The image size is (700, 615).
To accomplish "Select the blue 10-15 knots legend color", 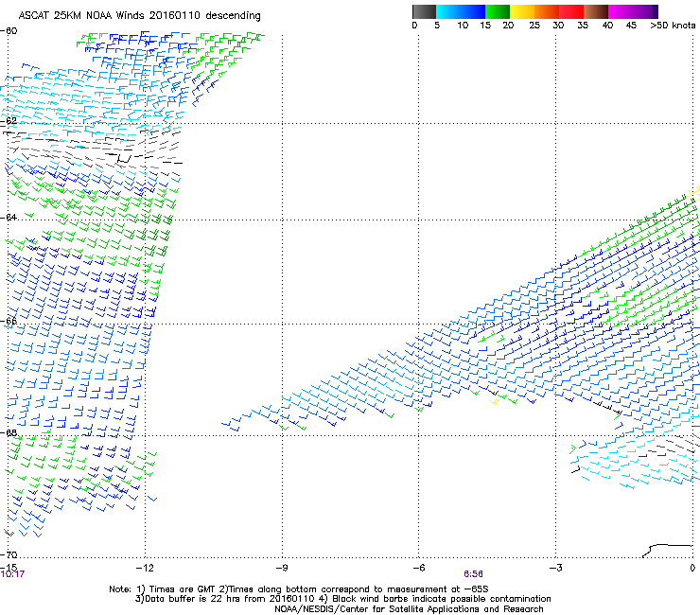I will [x=473, y=11].
